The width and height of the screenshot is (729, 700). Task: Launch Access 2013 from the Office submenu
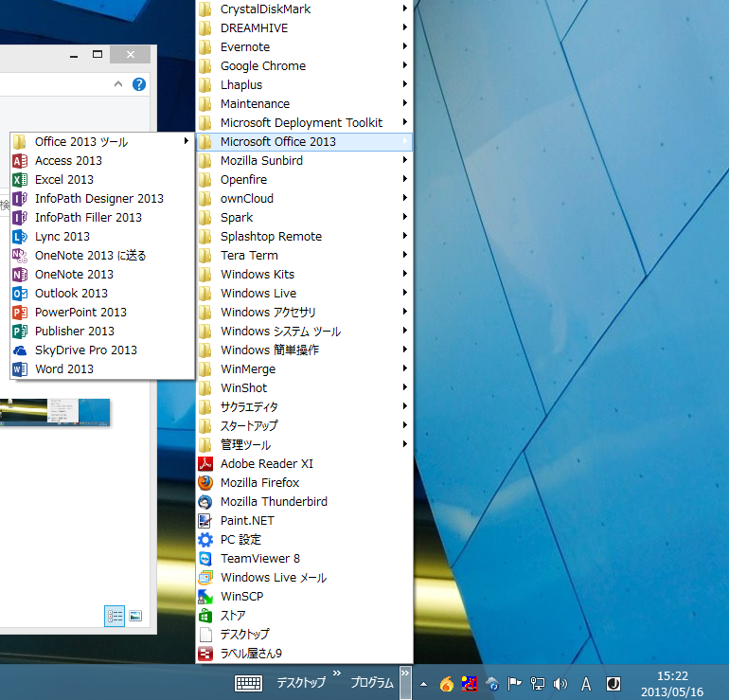pyautogui.click(x=102, y=160)
